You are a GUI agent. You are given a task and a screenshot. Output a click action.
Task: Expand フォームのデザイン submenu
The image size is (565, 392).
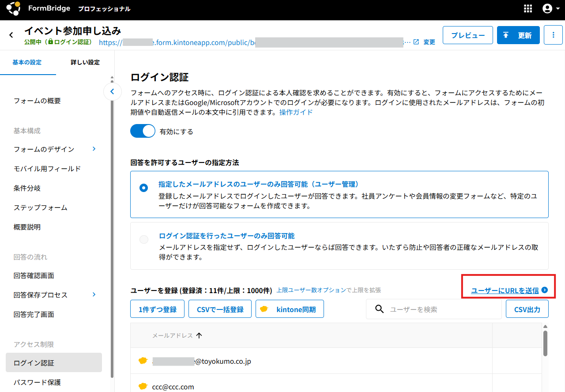pos(94,149)
